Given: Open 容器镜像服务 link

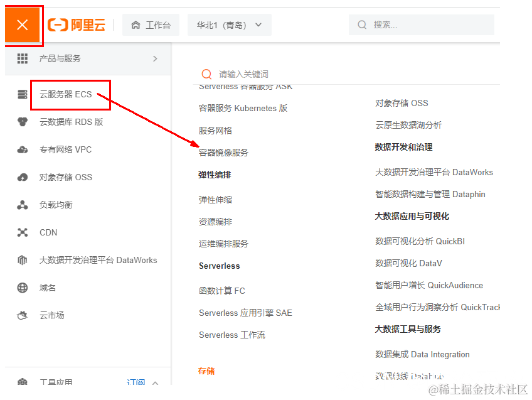Looking at the screenshot, I should [x=223, y=153].
